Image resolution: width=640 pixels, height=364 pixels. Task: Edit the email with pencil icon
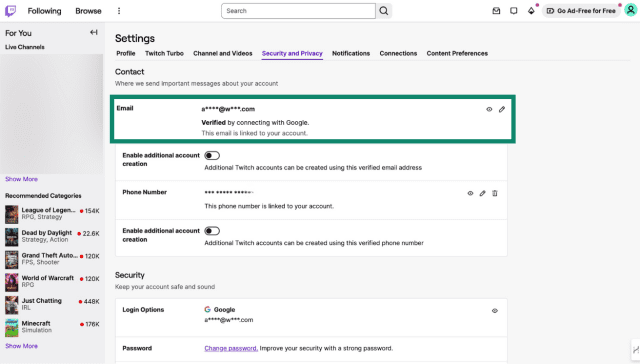tap(502, 109)
